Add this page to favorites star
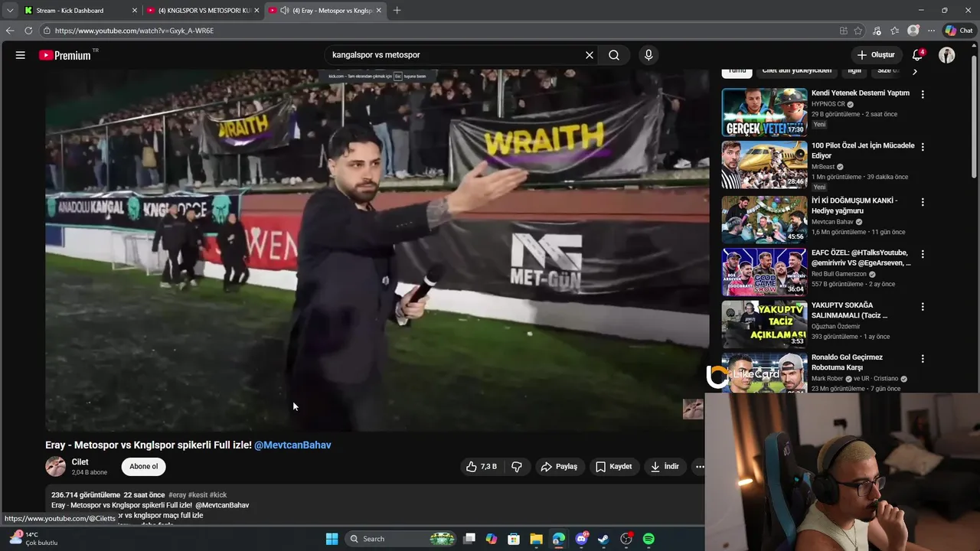Viewport: 980px width, 551px height. (858, 31)
